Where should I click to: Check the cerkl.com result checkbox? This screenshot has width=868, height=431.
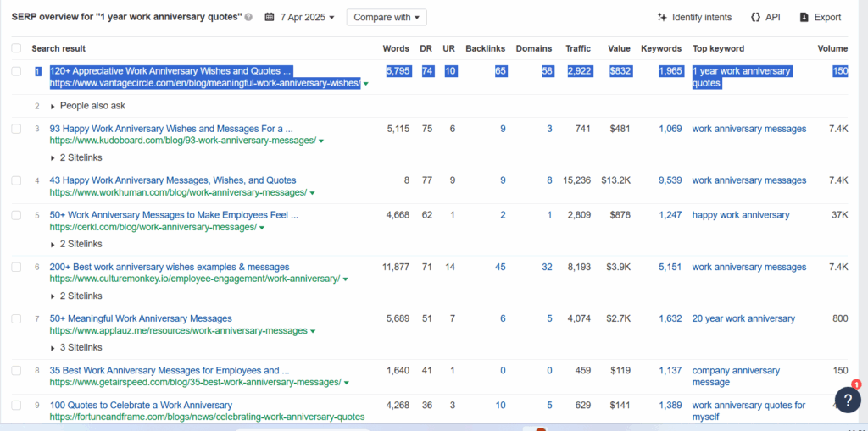click(x=17, y=215)
